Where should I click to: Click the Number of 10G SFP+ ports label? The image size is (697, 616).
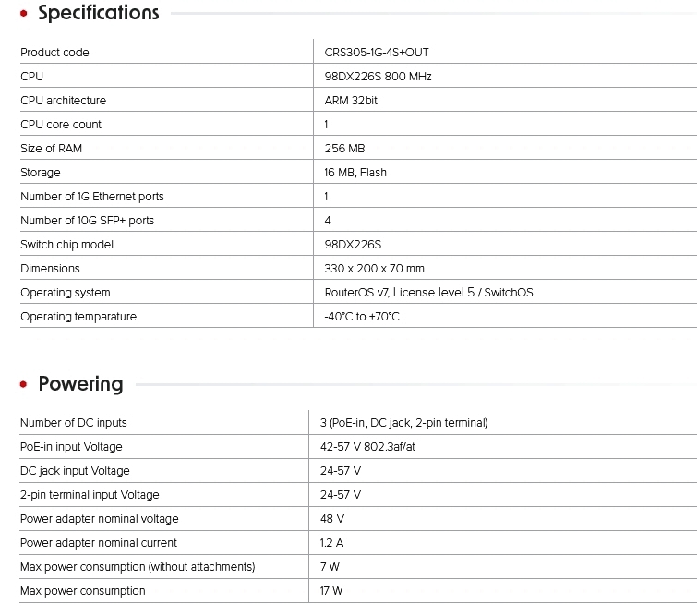tap(87, 221)
